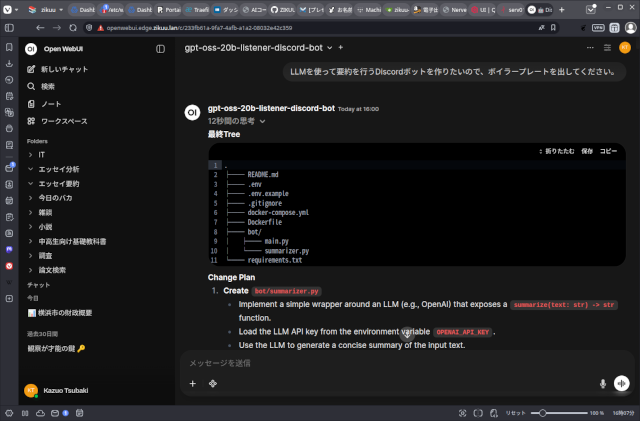This screenshot has width=640, height=421.
Task: Open the search (検索) function
Action: pos(48,86)
